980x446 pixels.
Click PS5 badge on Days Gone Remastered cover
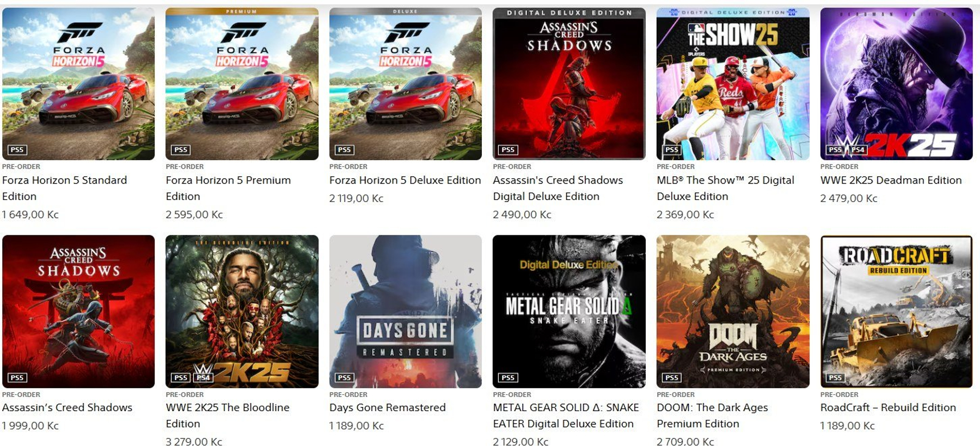(344, 377)
